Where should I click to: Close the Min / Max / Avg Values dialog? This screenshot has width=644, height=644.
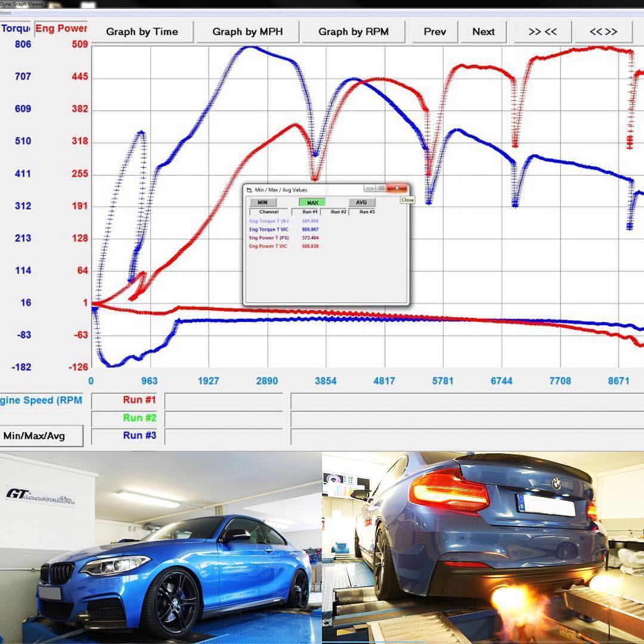(x=397, y=189)
